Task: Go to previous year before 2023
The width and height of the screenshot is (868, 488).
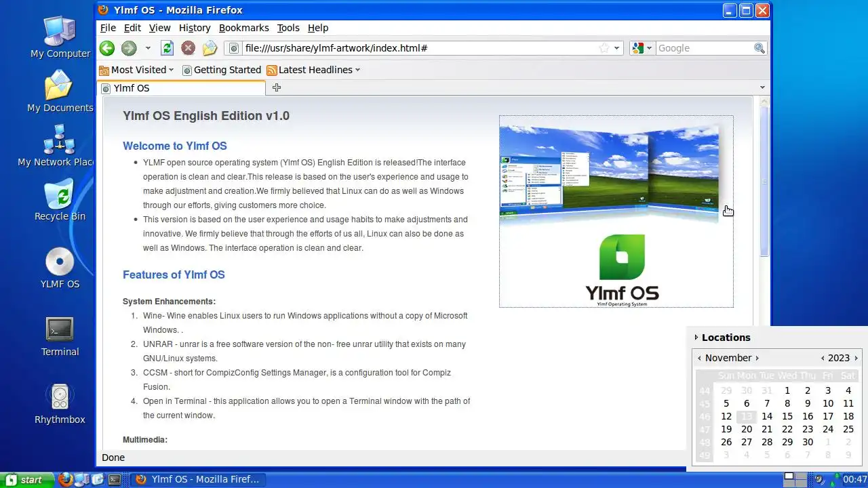Action: click(x=823, y=358)
